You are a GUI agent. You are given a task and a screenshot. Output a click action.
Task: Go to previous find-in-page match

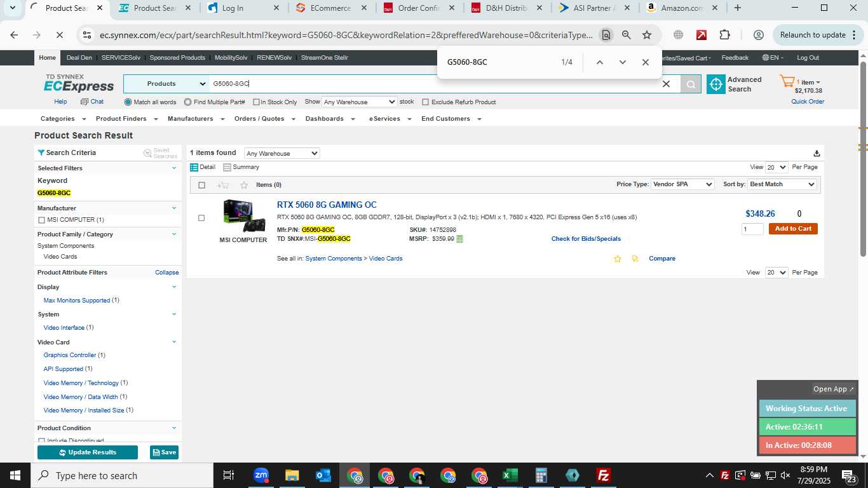(599, 62)
